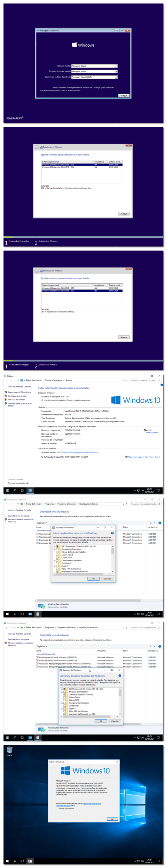Click 'Sistema e Segurança' breadcrumb in Sistema window
Image resolution: width=167 pixels, height=868 pixels.
pos(53,380)
